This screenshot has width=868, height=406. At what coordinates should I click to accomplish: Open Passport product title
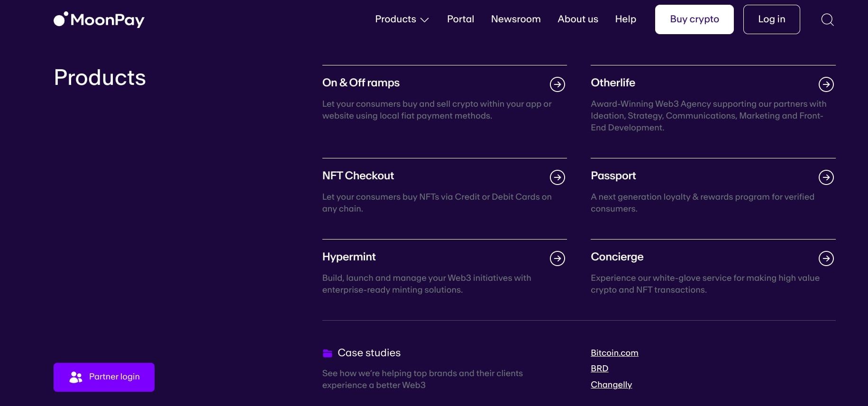613,176
